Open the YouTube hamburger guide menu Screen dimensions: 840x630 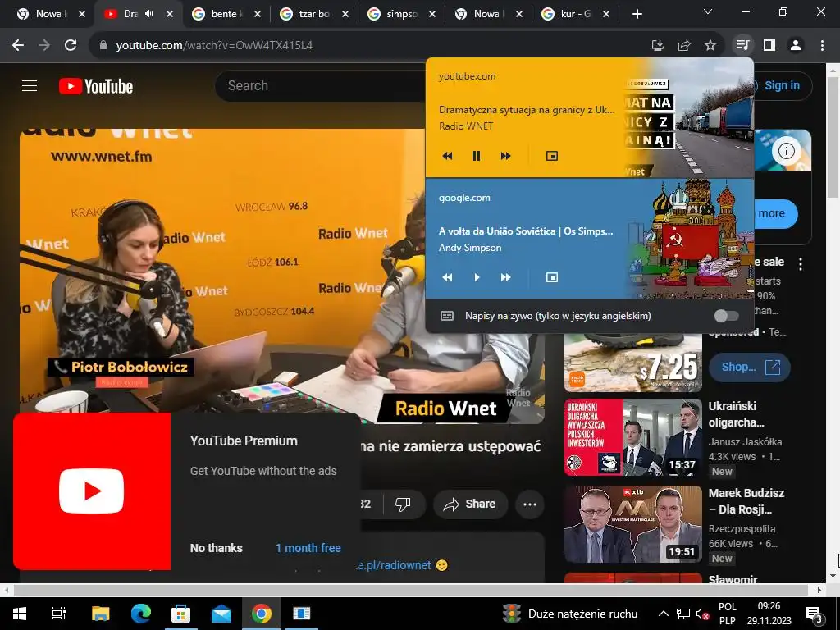pyautogui.click(x=30, y=85)
